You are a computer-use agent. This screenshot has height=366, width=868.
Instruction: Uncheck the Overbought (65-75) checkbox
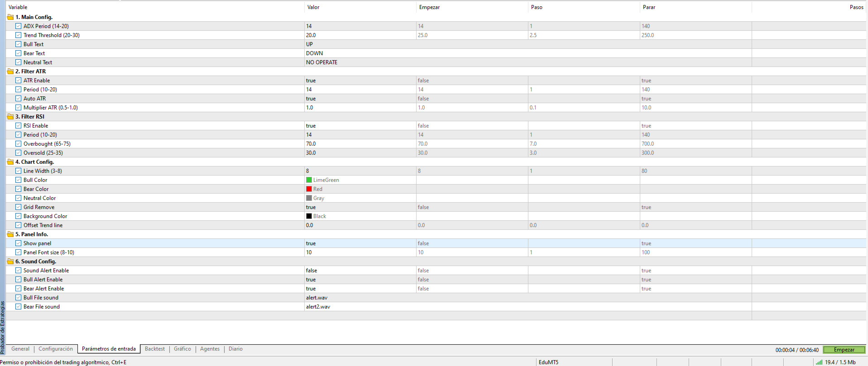(19, 144)
